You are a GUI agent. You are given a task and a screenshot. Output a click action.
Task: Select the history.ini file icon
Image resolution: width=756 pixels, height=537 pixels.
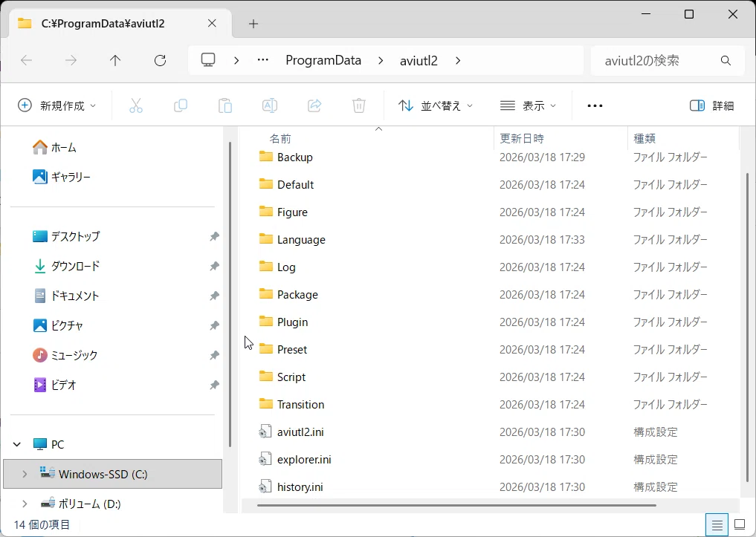point(265,486)
